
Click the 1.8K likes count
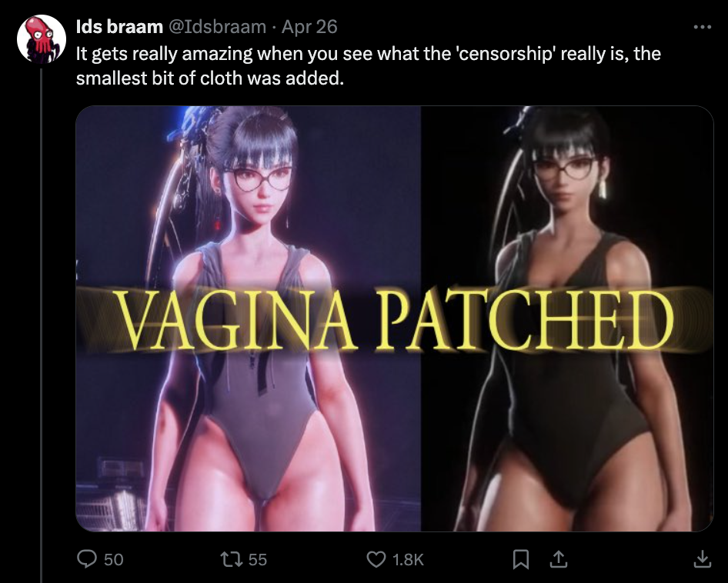(x=408, y=559)
